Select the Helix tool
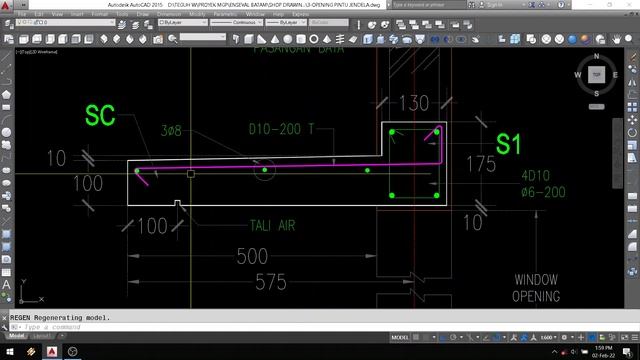This screenshot has height=360, width=640. (x=340, y=39)
